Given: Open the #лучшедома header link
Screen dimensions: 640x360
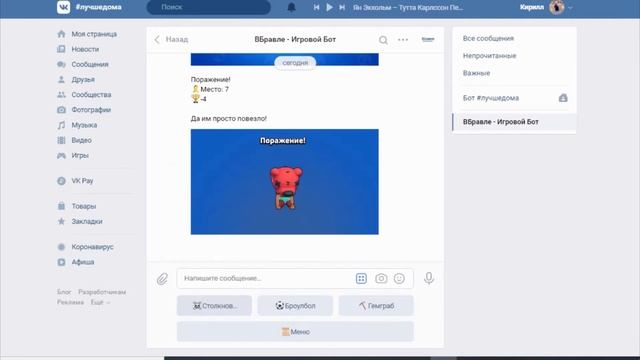Looking at the screenshot, I should (x=98, y=7).
